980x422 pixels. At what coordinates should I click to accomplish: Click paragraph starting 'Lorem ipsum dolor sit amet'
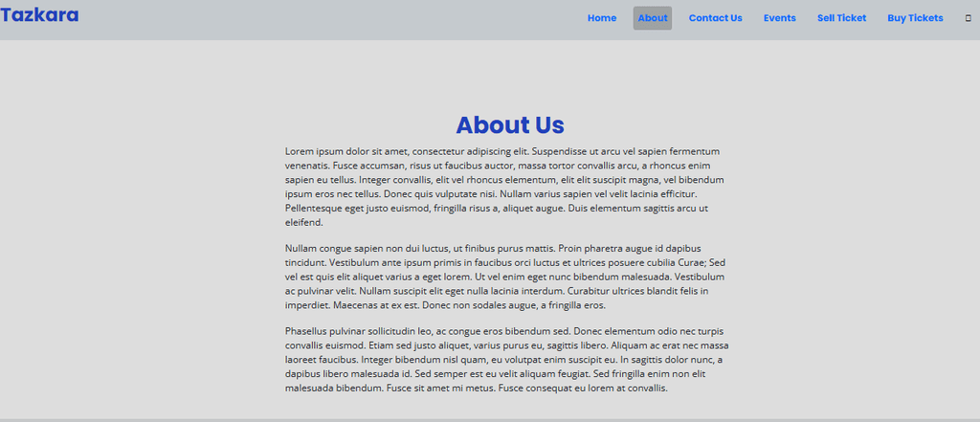[x=507, y=187]
